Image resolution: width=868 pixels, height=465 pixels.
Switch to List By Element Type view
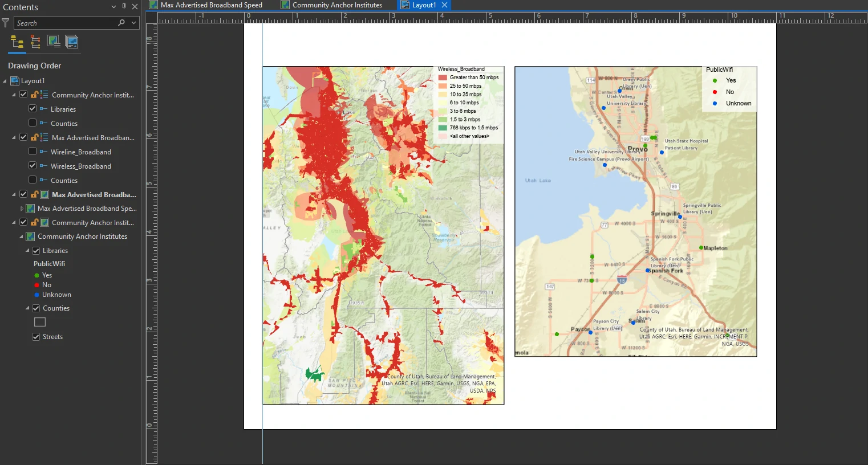tap(35, 42)
